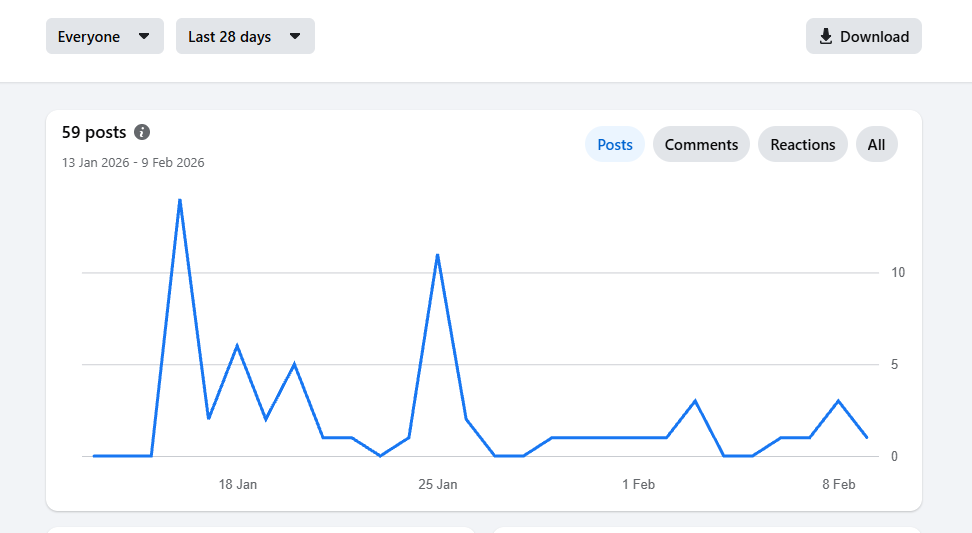Click the 10 value on the y-axis
The image size is (972, 533).
pyautogui.click(x=898, y=273)
